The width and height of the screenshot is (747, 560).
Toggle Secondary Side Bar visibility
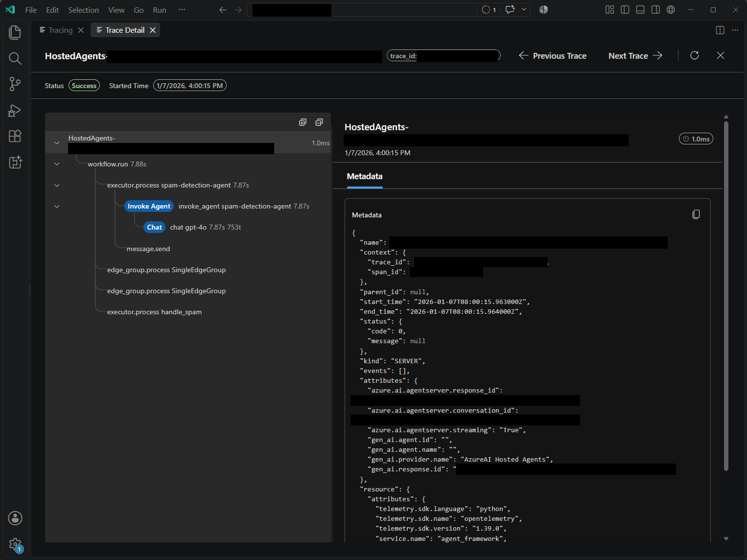655,10
